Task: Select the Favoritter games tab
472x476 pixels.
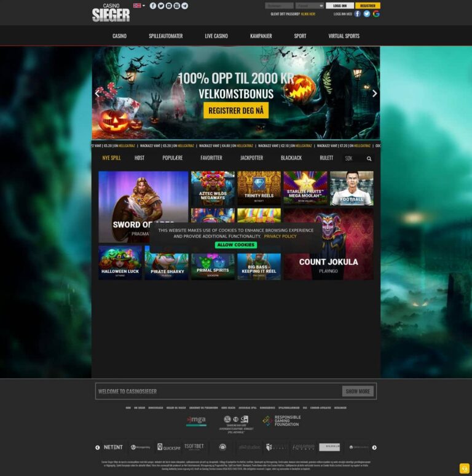Action: 211,158
